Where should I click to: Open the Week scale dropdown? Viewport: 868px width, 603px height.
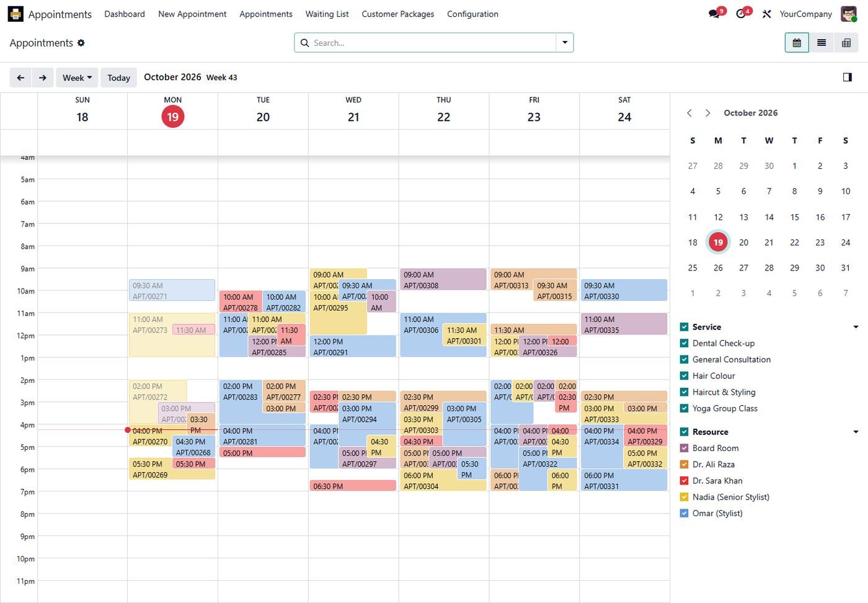(x=77, y=78)
